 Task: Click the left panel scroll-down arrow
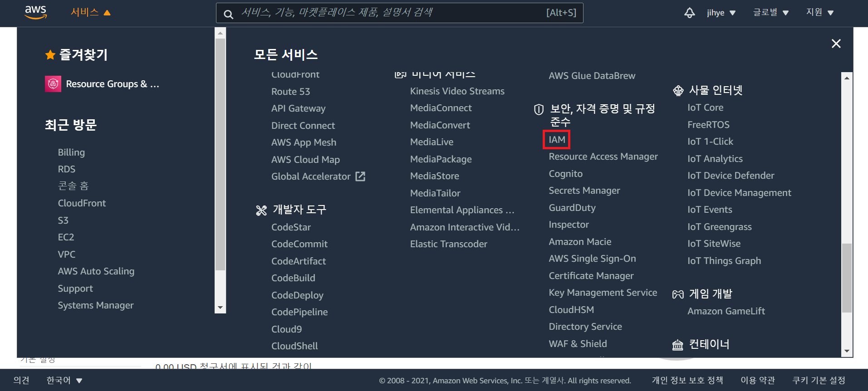pyautogui.click(x=220, y=308)
